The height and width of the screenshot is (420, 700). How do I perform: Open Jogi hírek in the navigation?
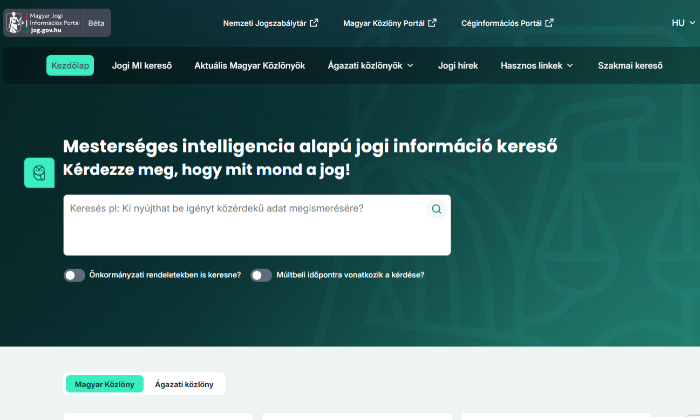pyautogui.click(x=458, y=66)
